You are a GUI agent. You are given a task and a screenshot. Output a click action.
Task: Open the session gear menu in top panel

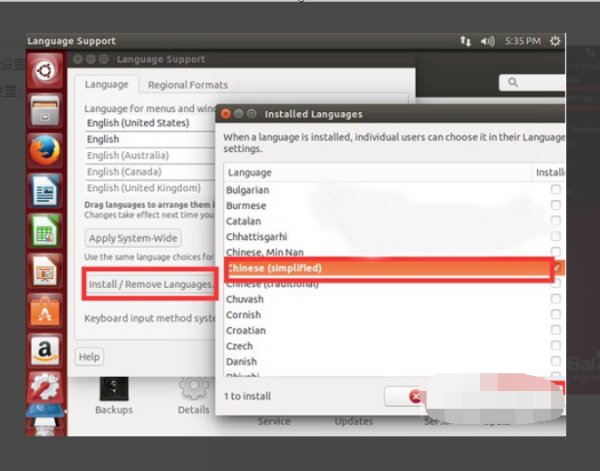pyautogui.click(x=555, y=41)
